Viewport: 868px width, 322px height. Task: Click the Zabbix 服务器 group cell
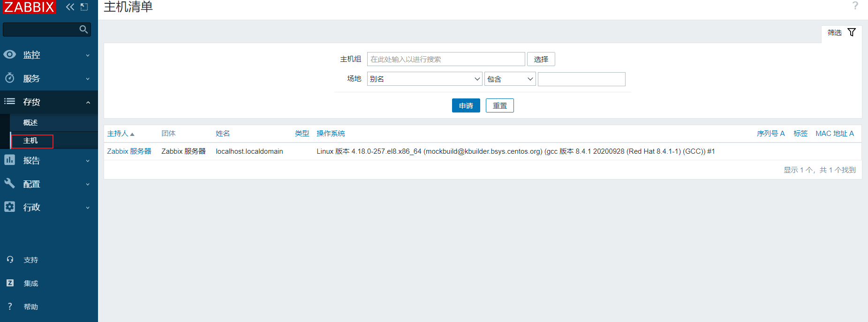(183, 151)
